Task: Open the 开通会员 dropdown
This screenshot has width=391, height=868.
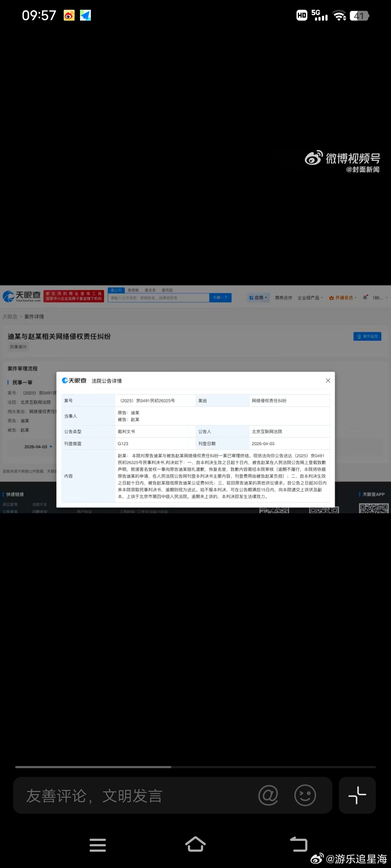Action: [x=343, y=298]
